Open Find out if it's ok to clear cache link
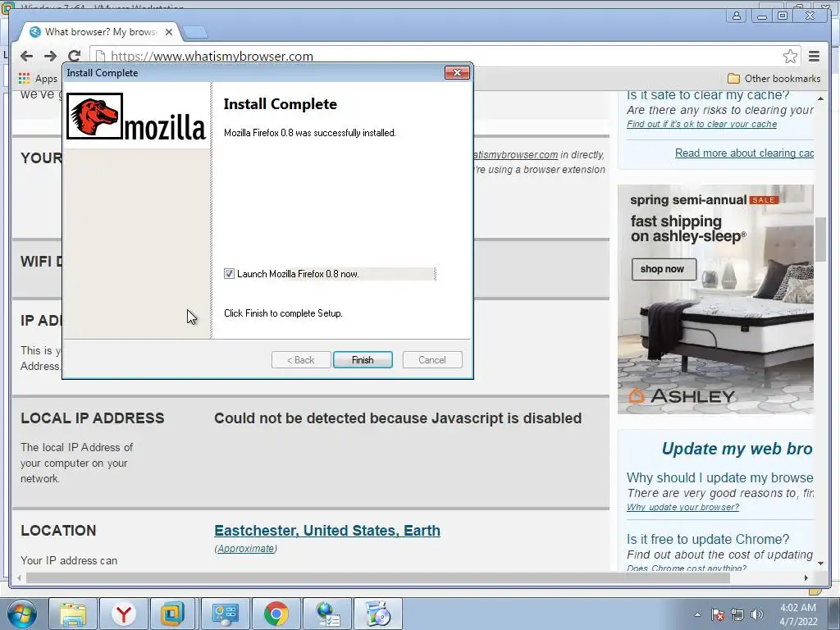The width and height of the screenshot is (840, 630). coord(702,125)
